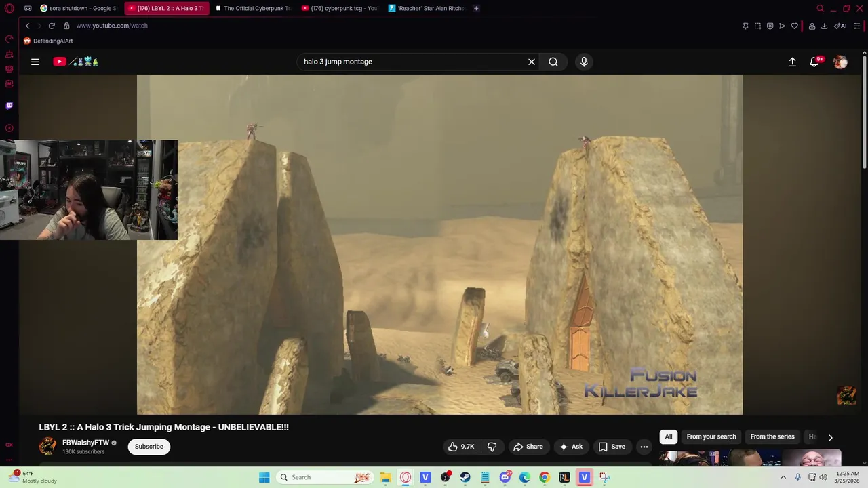Open YouTube notifications bell
The image size is (868, 488).
(x=815, y=62)
